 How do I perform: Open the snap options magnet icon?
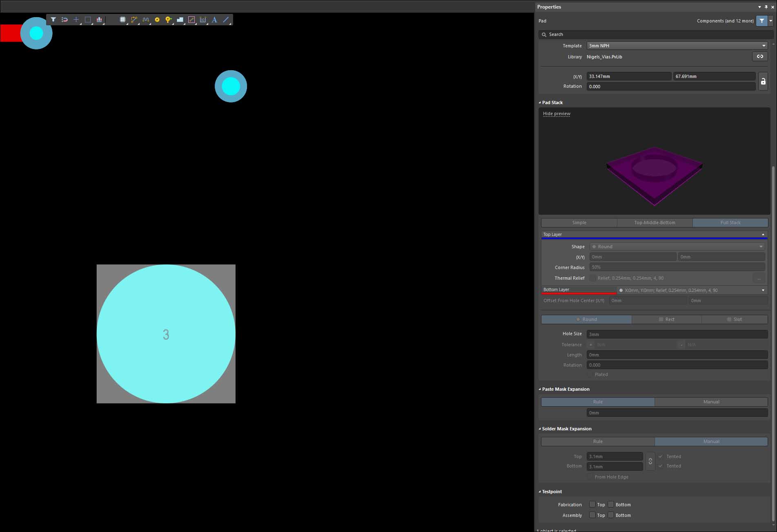point(65,20)
